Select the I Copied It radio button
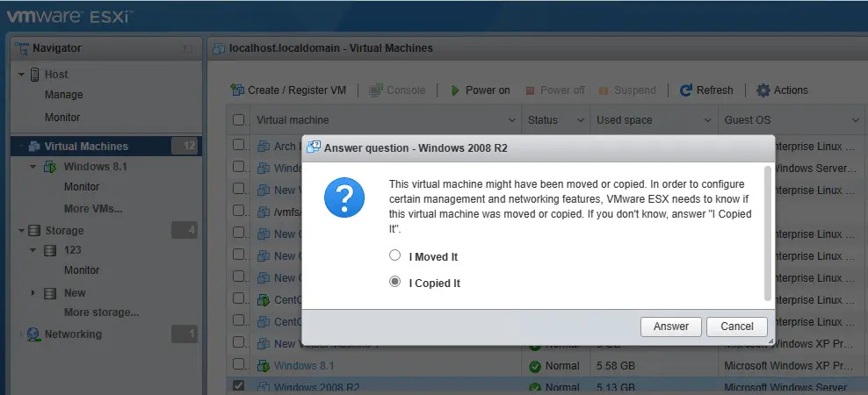Image resolution: width=868 pixels, height=395 pixels. click(x=394, y=282)
